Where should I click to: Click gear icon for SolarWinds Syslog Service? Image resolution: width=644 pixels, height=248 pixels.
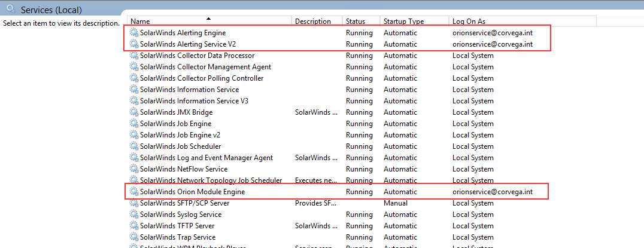coord(134,215)
